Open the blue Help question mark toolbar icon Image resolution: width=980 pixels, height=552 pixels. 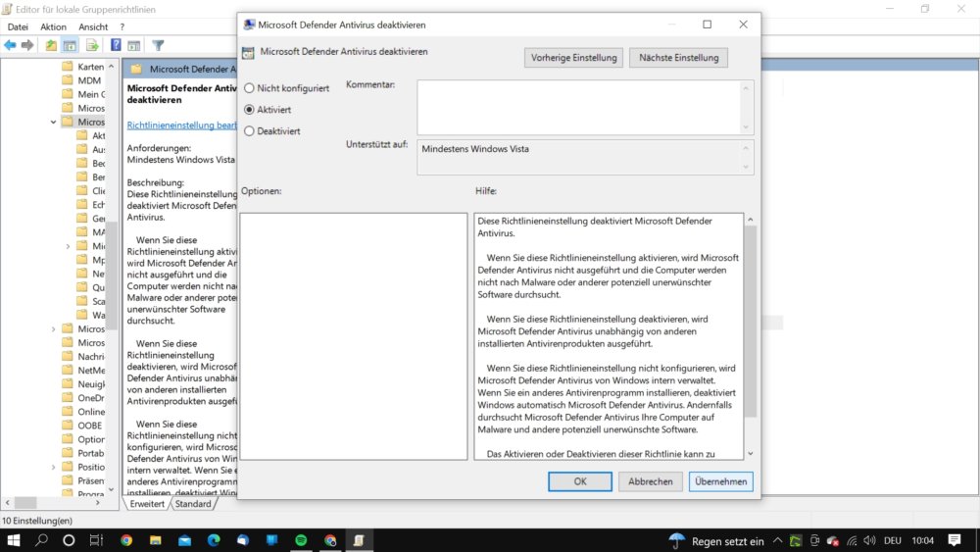116,45
